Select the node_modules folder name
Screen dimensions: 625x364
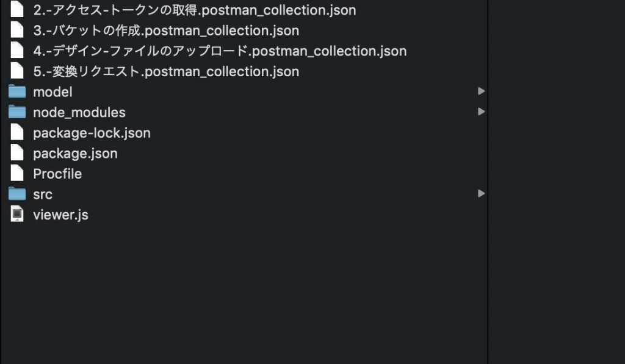[79, 113]
